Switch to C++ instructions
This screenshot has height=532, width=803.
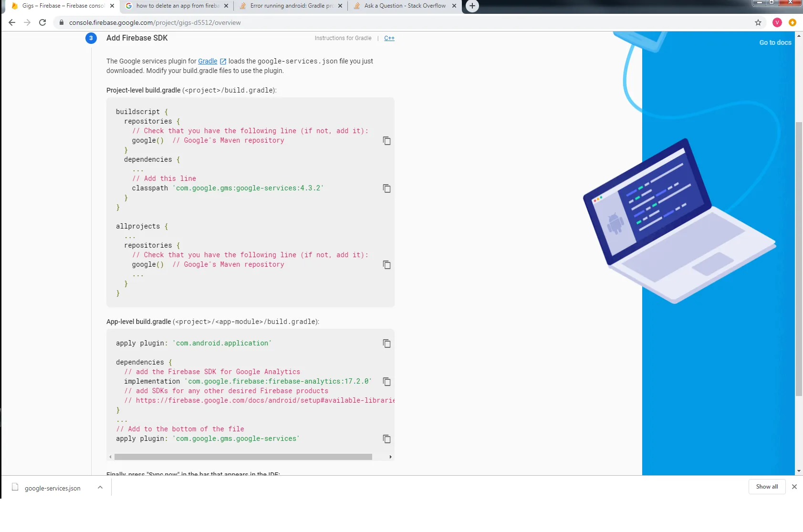pyautogui.click(x=389, y=38)
